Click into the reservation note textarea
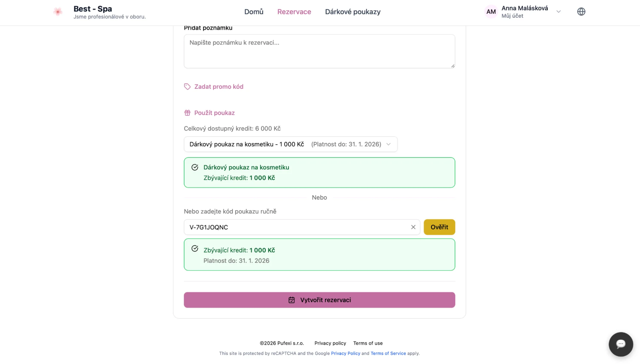 (319, 51)
